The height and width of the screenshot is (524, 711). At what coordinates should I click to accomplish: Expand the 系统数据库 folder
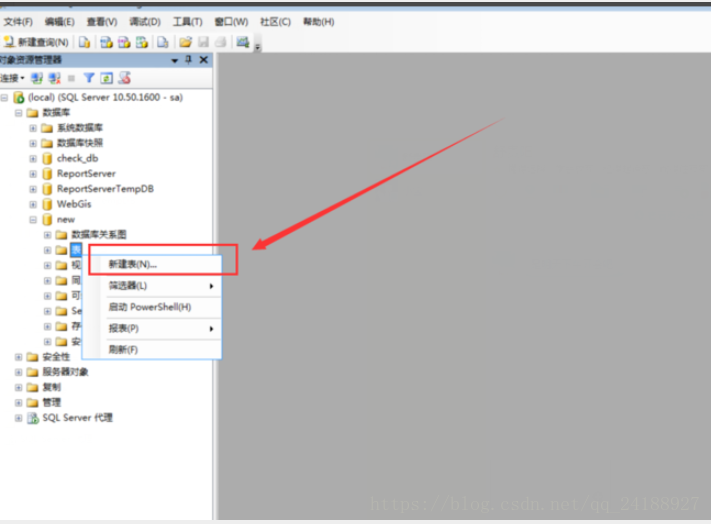[x=33, y=128]
